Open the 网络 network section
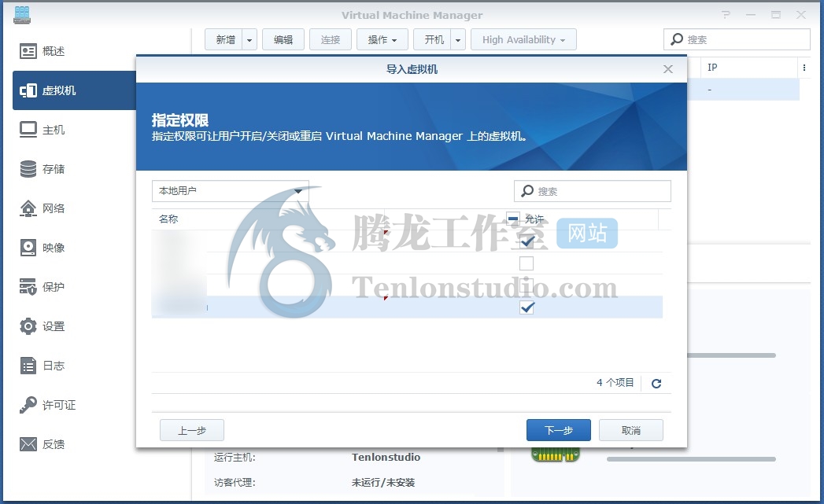824x504 pixels. (x=42, y=208)
